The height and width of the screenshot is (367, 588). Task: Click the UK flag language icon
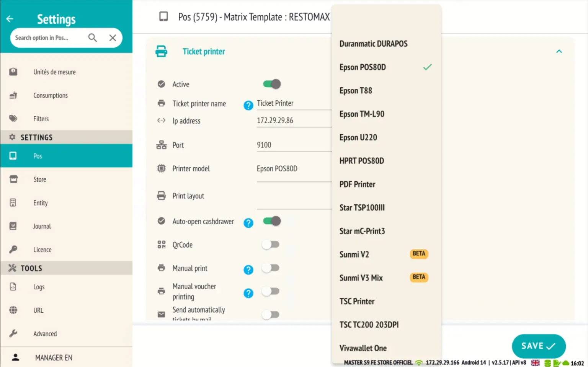point(535,363)
